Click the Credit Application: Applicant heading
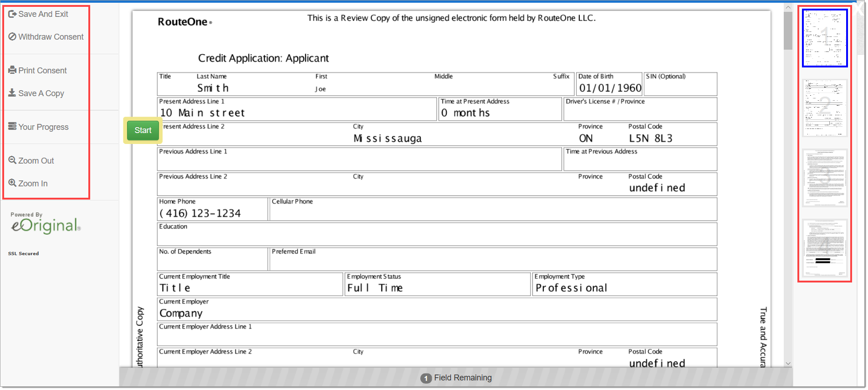Screen dimensions: 868x390 click(x=263, y=58)
